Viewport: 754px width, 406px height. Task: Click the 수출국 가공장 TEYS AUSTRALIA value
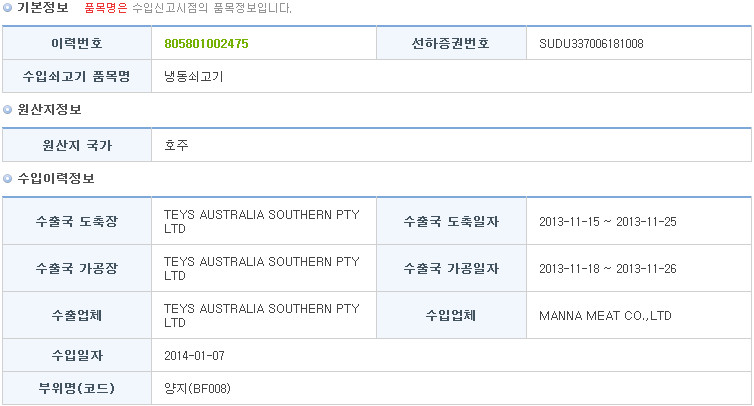point(262,268)
